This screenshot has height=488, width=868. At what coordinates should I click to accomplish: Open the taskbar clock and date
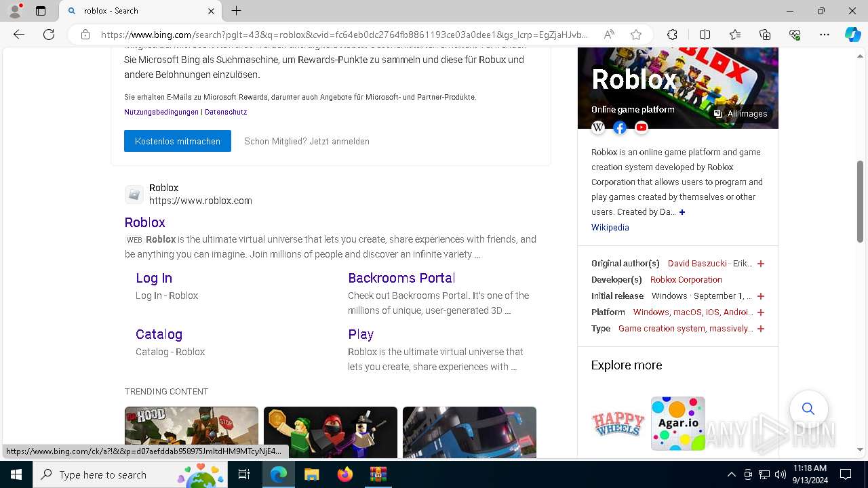(x=810, y=474)
